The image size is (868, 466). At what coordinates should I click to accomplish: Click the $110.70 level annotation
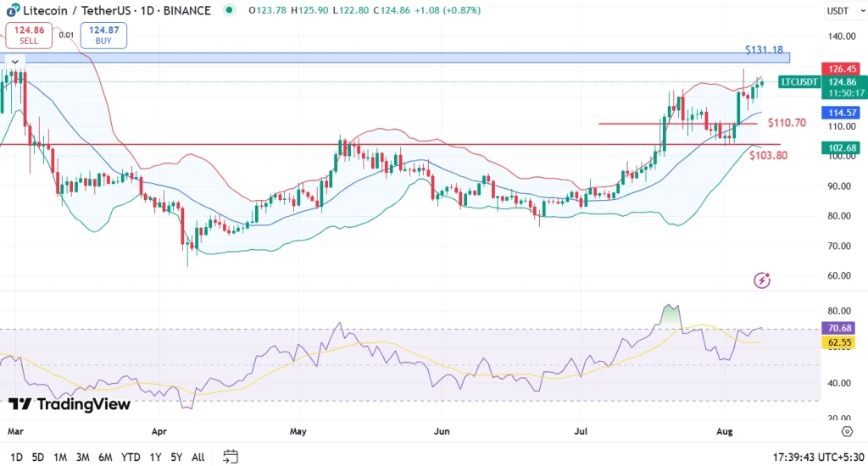(x=787, y=122)
